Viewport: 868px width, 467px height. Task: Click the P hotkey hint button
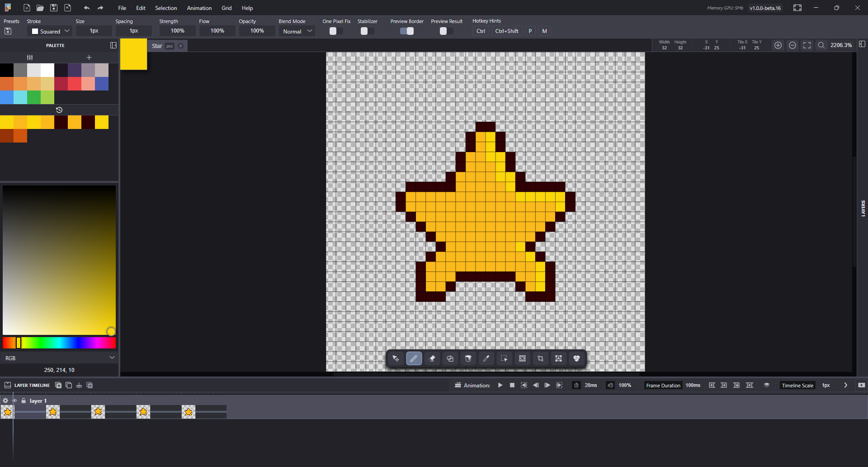pyautogui.click(x=530, y=31)
